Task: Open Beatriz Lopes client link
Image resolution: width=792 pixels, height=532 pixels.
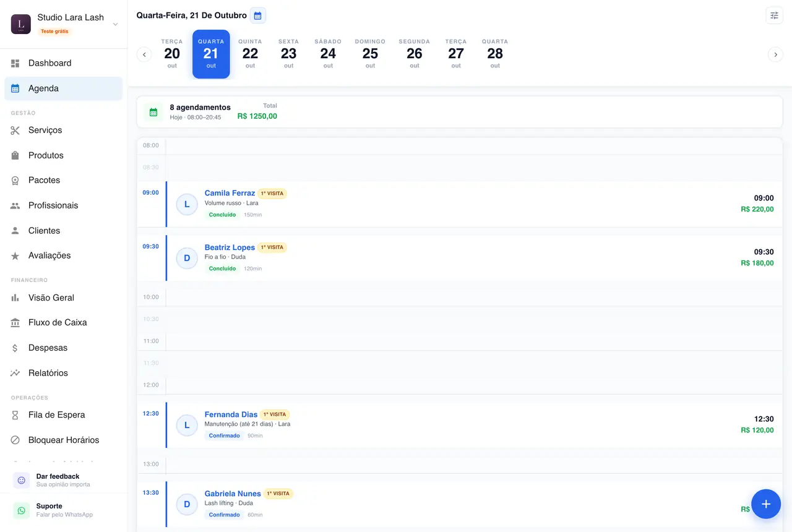Action: pyautogui.click(x=230, y=247)
